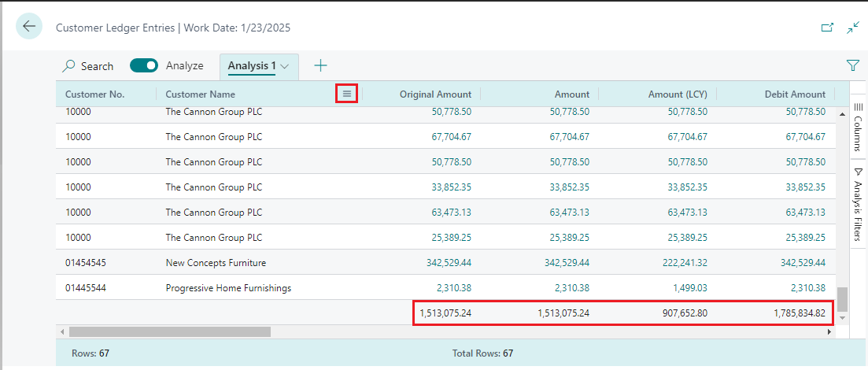Open the 342,529.44 Original Amount value
The width and height of the screenshot is (868, 370).
pos(449,263)
